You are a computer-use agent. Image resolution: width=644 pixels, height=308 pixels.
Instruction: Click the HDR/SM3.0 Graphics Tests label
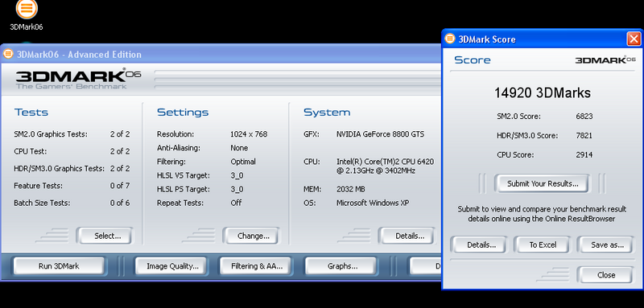pyautogui.click(x=59, y=169)
